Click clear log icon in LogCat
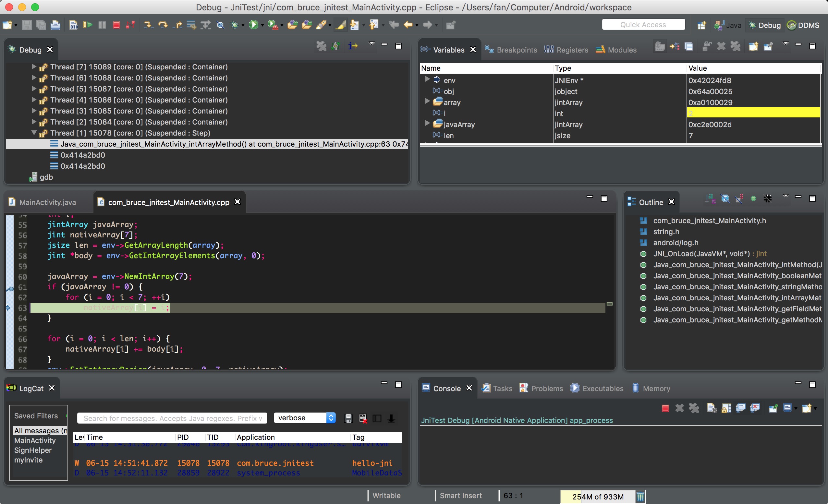This screenshot has width=828, height=504. 363,418
